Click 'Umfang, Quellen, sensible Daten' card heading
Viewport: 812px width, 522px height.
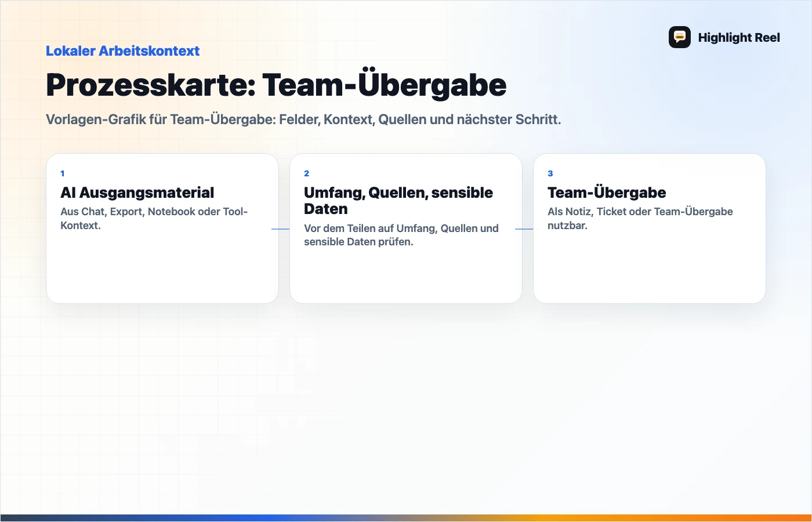398,201
